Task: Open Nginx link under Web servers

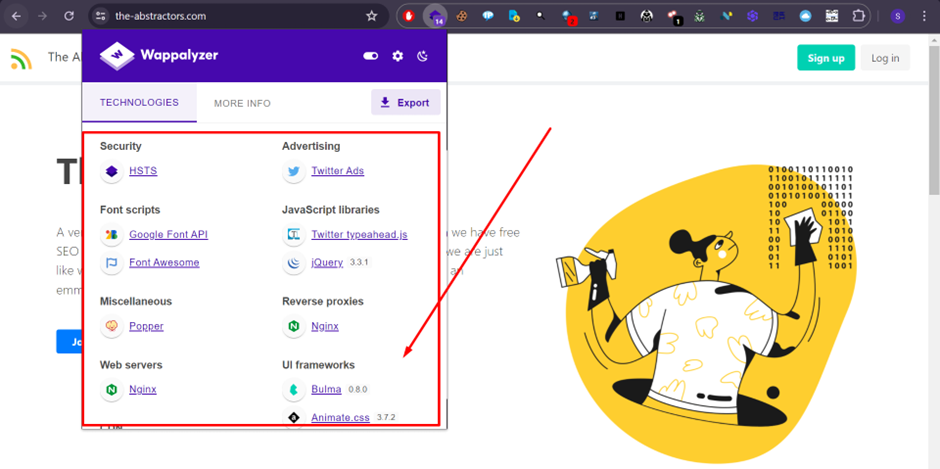Action: (x=143, y=389)
